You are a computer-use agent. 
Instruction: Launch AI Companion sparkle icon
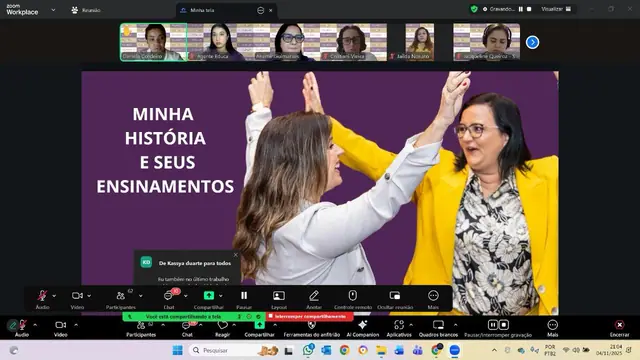point(362,325)
